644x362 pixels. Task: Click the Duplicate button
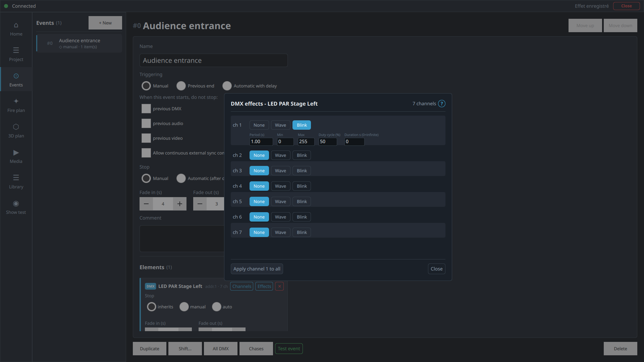(150, 349)
